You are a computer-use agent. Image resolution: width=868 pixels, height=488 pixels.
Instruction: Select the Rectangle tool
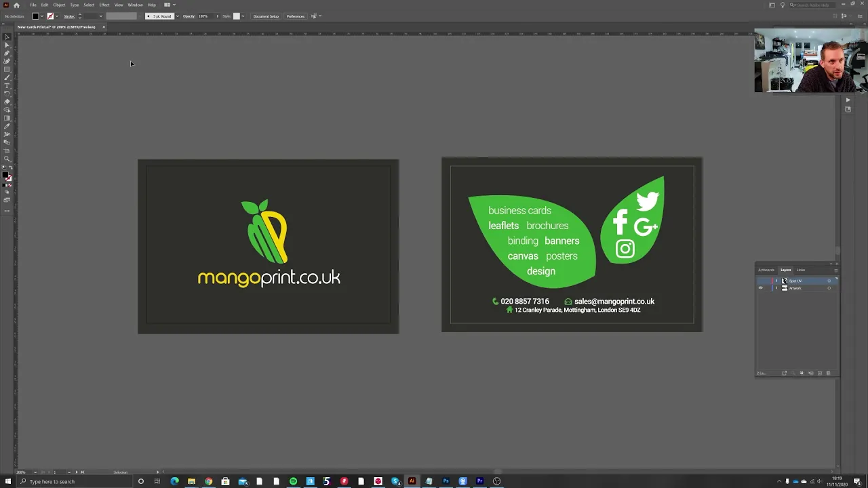(x=7, y=70)
